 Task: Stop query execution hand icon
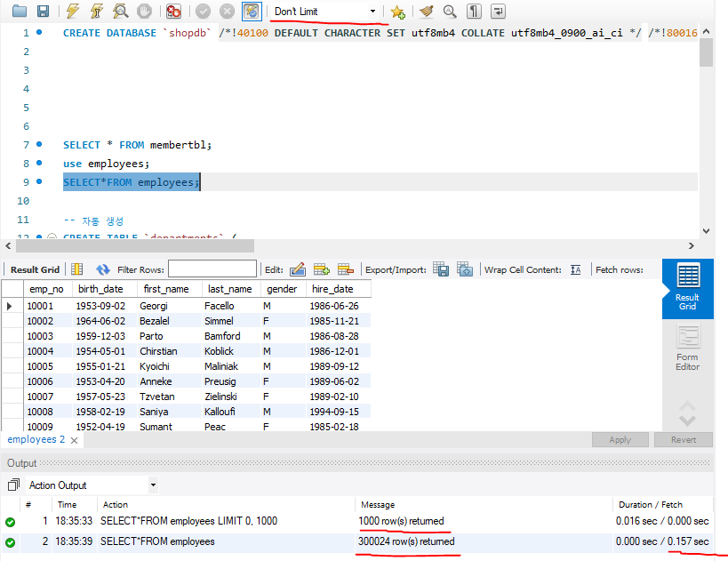[144, 12]
